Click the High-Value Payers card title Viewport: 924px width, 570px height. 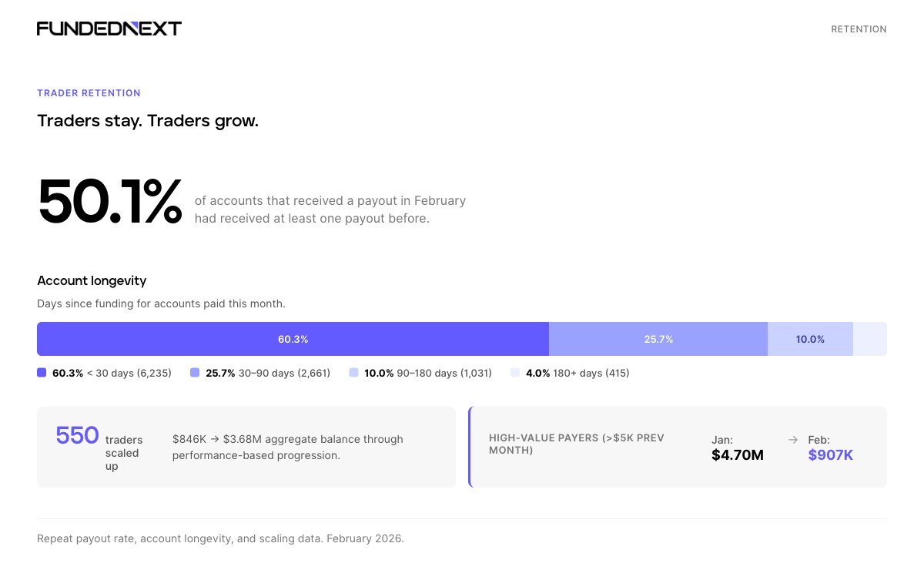(x=576, y=444)
